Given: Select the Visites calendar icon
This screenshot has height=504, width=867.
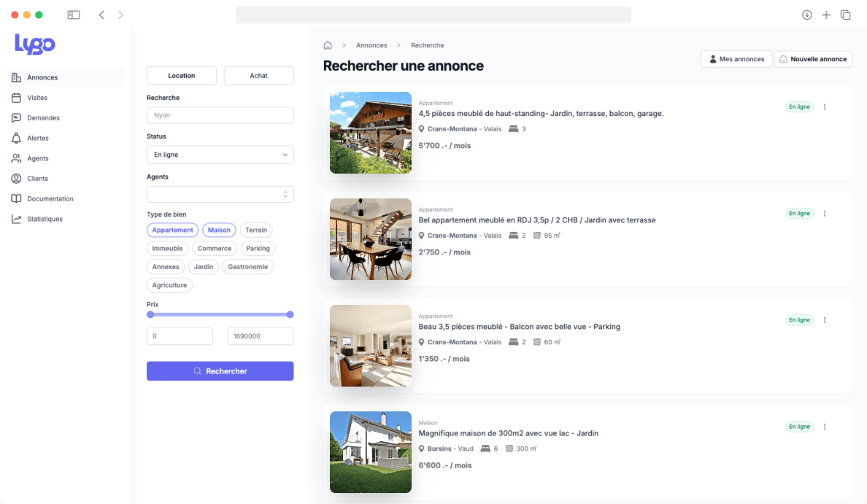Looking at the screenshot, I should click(x=16, y=97).
